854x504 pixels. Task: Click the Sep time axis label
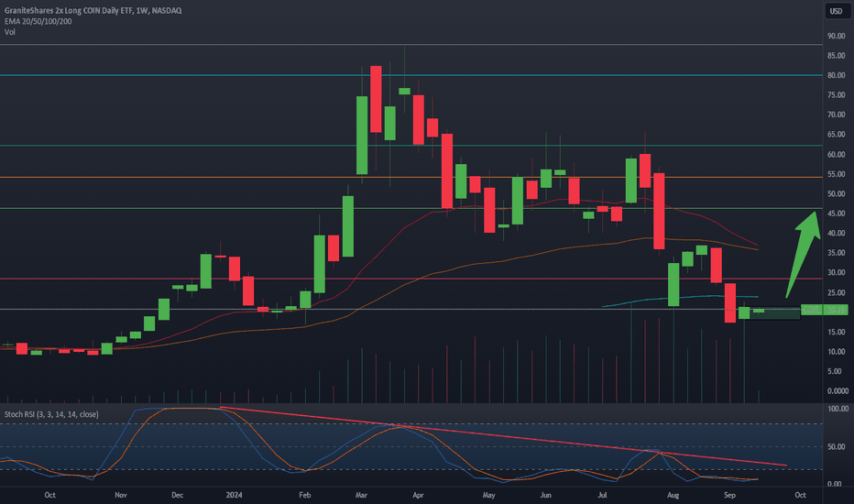point(729,495)
